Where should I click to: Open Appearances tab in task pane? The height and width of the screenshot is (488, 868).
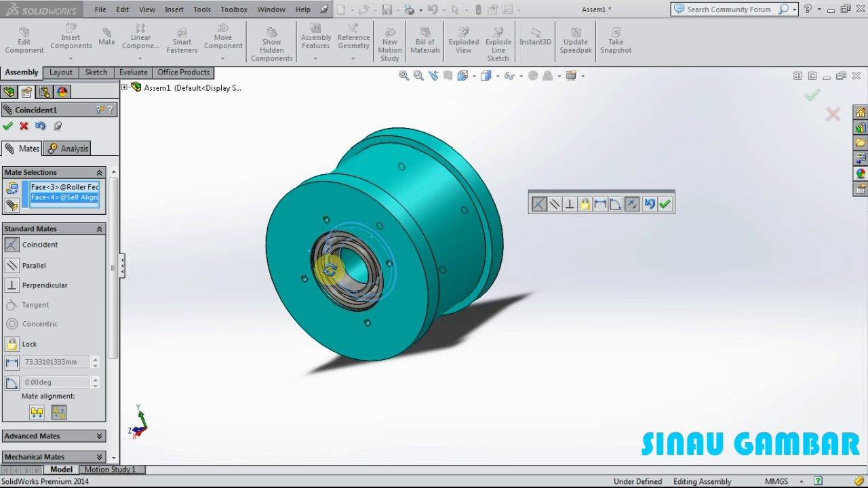pos(861,174)
